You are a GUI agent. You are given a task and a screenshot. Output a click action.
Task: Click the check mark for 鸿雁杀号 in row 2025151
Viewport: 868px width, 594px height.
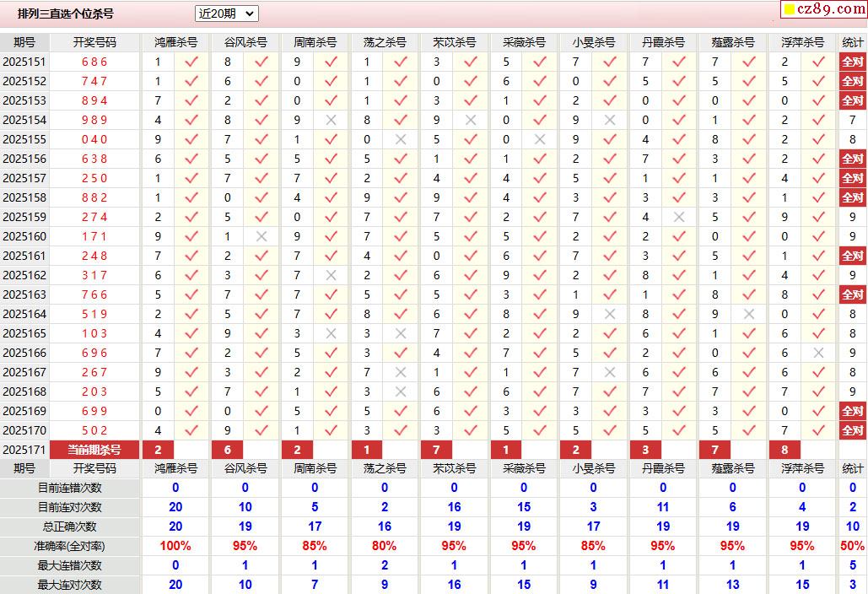pyautogui.click(x=191, y=62)
